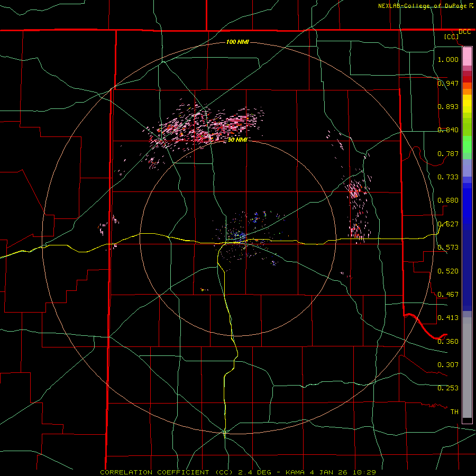Click the 0.627 legend value
Image resolution: width=476 pixels, height=476 pixels.
[x=448, y=224]
